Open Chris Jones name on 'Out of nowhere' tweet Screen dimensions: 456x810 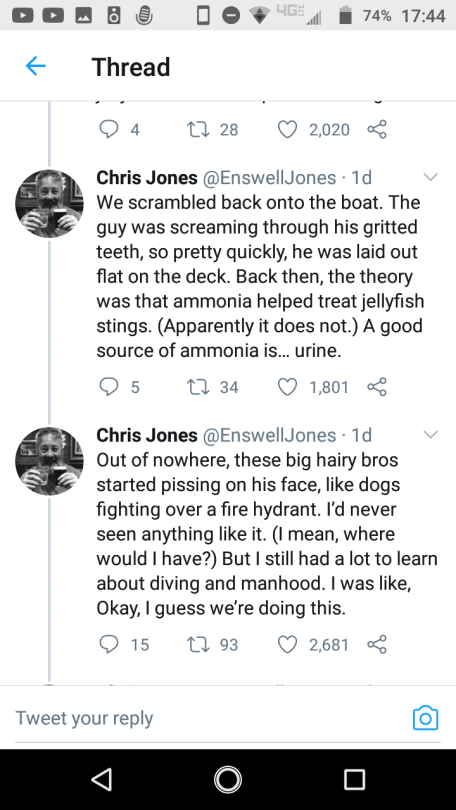[x=147, y=435]
